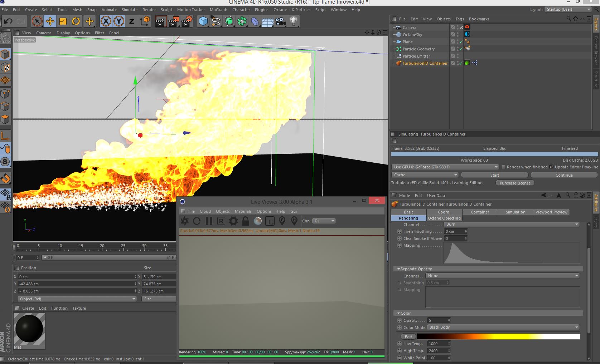Click the black body color gradient bar
600x364 pixels.
coord(498,336)
